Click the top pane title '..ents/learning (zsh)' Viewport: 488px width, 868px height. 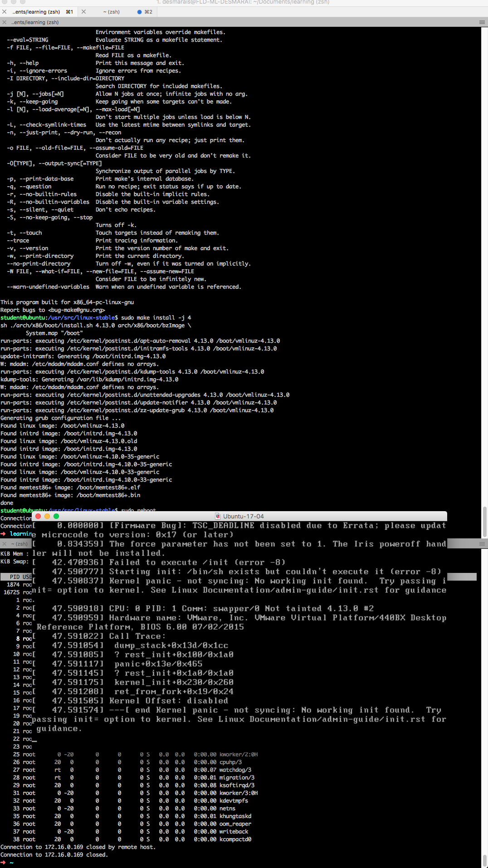click(x=35, y=22)
